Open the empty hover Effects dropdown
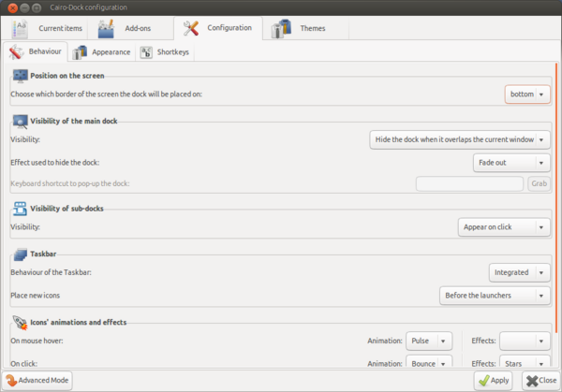Screen dimensions: 562x392 click(x=525, y=341)
